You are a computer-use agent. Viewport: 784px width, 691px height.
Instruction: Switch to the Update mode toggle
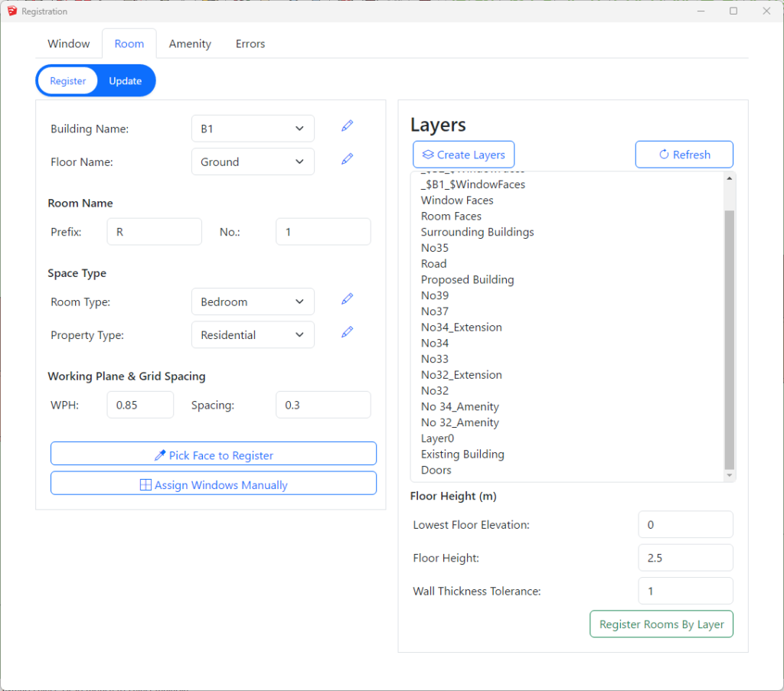pyautogui.click(x=125, y=81)
